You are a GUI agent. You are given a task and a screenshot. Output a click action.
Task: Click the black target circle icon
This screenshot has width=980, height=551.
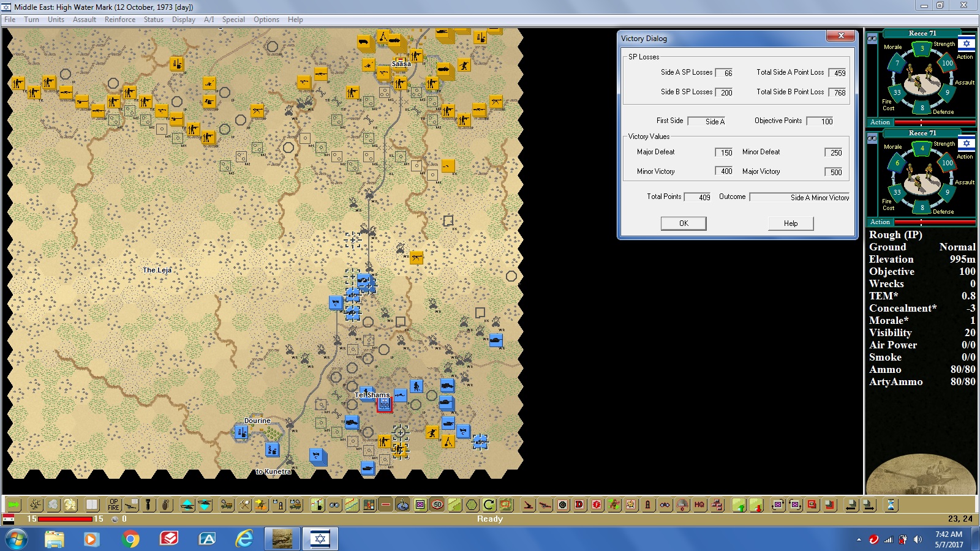(562, 504)
